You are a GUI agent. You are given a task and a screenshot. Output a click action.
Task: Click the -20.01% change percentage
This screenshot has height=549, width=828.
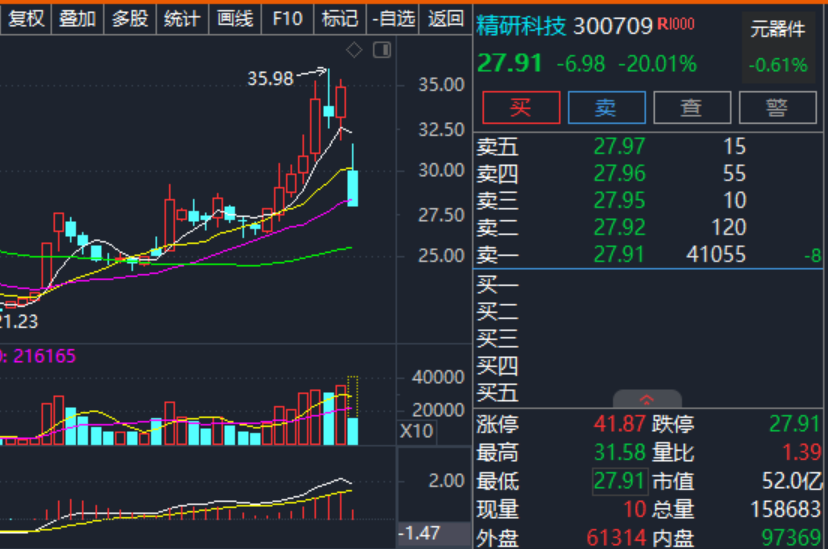pos(657,64)
